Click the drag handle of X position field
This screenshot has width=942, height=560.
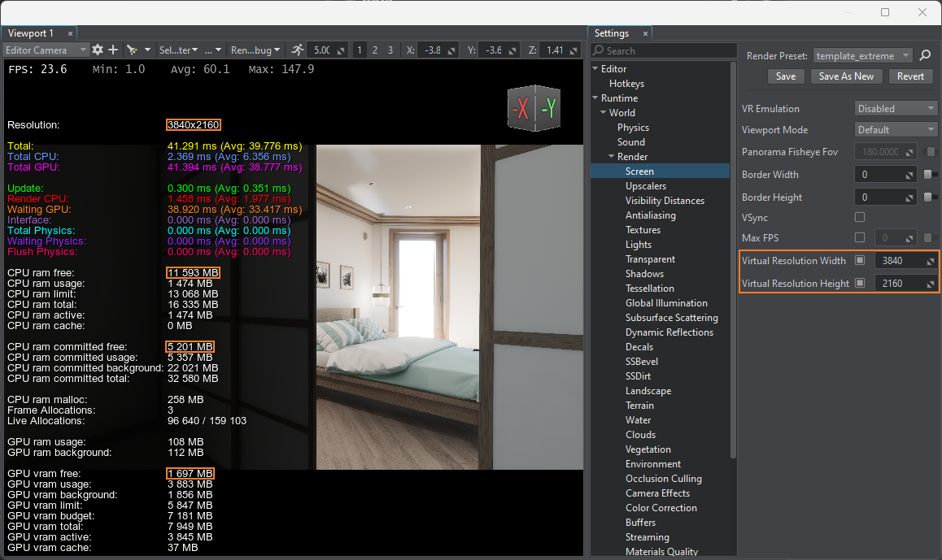451,50
